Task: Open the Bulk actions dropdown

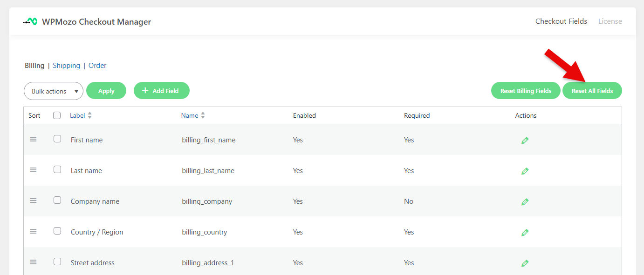Action: [x=54, y=91]
